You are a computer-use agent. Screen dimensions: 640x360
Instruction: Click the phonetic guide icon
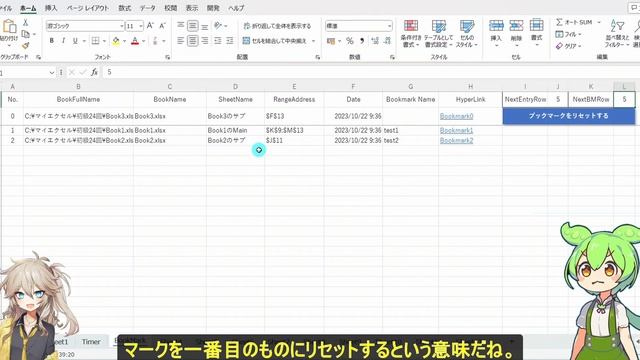pyautogui.click(x=155, y=41)
